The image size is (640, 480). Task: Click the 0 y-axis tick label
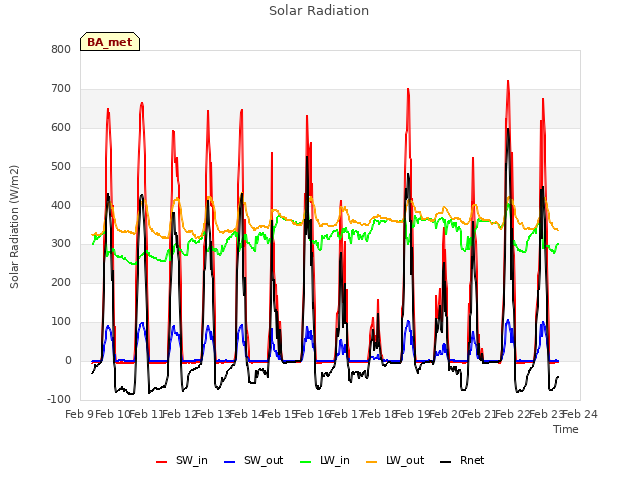coord(68,361)
